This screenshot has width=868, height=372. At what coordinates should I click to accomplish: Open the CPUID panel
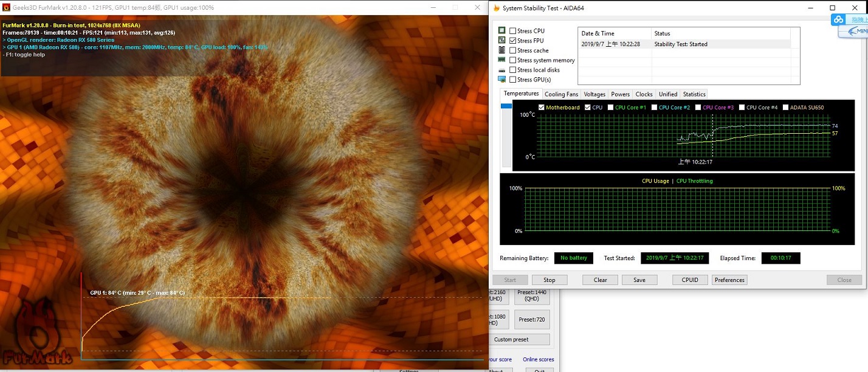(x=690, y=280)
